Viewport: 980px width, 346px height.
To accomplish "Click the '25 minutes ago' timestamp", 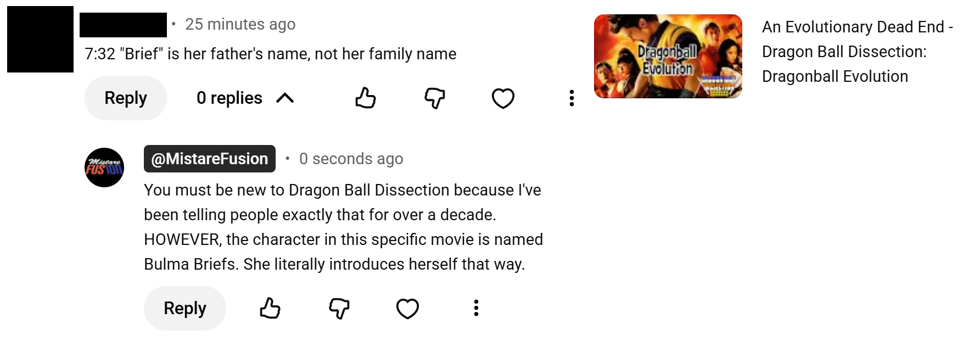I will coord(240,24).
